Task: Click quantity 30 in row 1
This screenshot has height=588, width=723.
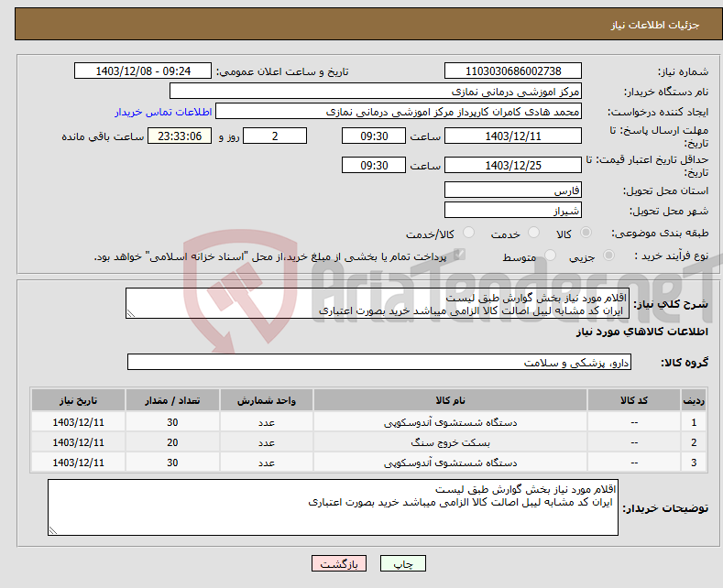Action: pyautogui.click(x=172, y=422)
